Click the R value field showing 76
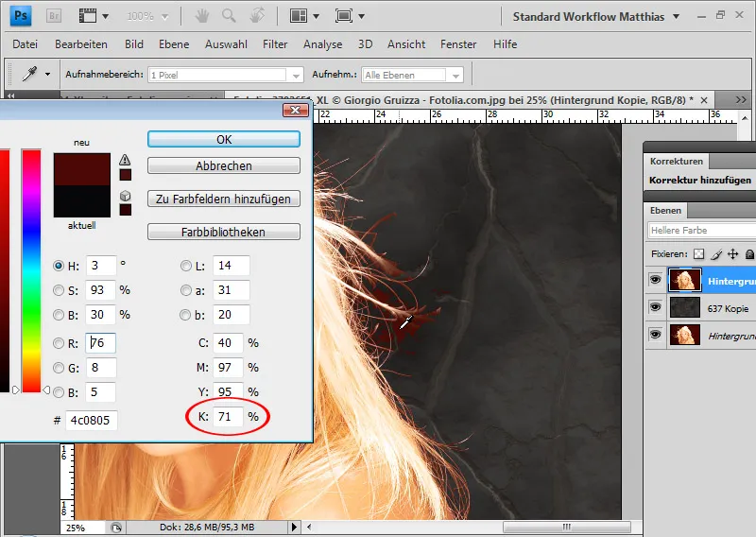Image resolution: width=756 pixels, height=537 pixels. pyautogui.click(x=101, y=343)
